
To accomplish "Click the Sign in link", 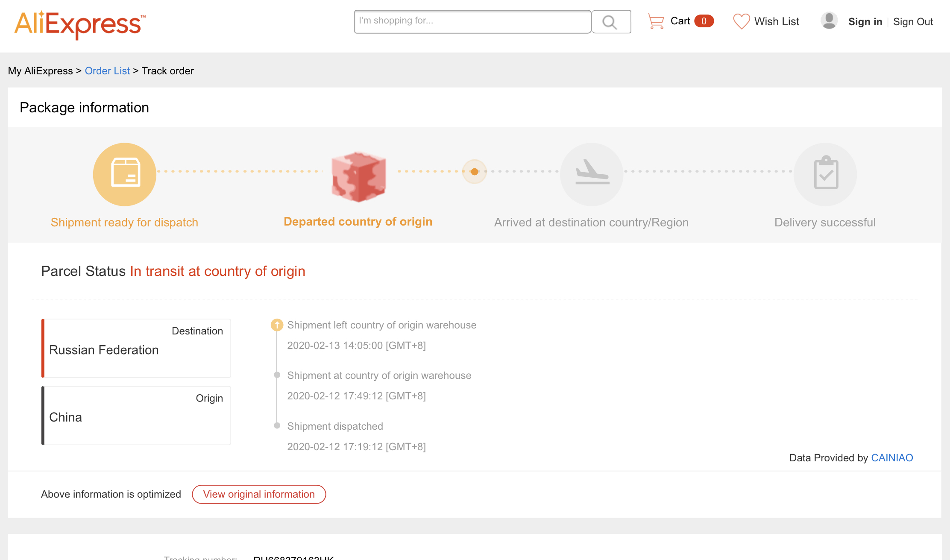I will [865, 22].
